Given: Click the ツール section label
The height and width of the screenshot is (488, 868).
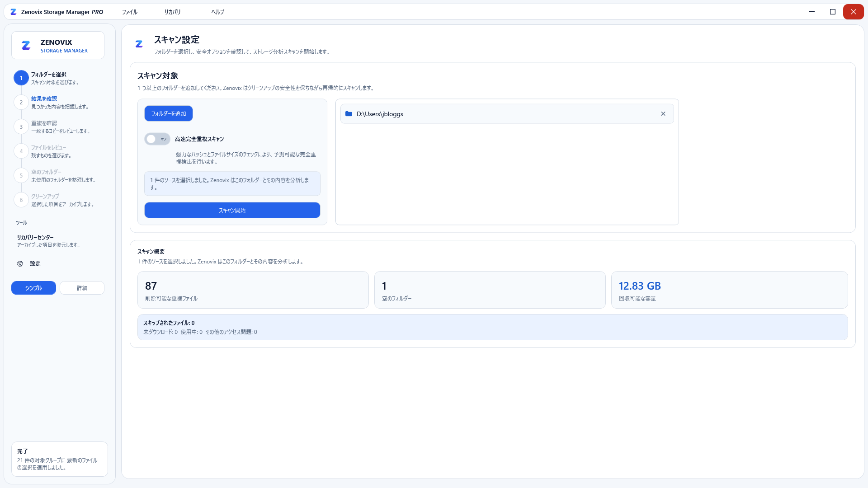Looking at the screenshot, I should pos(21,223).
